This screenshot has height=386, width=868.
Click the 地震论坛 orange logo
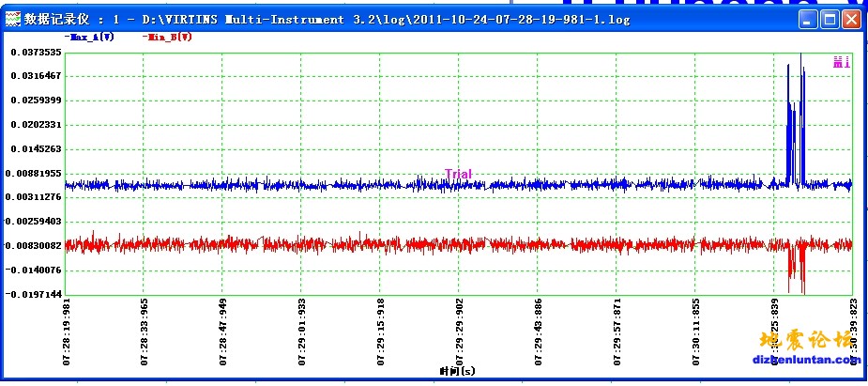[x=804, y=340]
